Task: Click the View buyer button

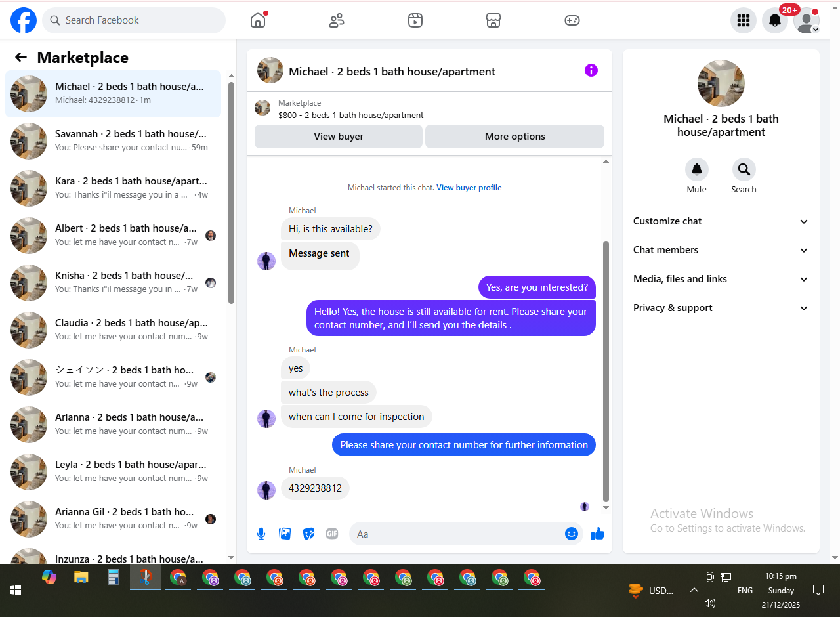Action: pos(339,137)
